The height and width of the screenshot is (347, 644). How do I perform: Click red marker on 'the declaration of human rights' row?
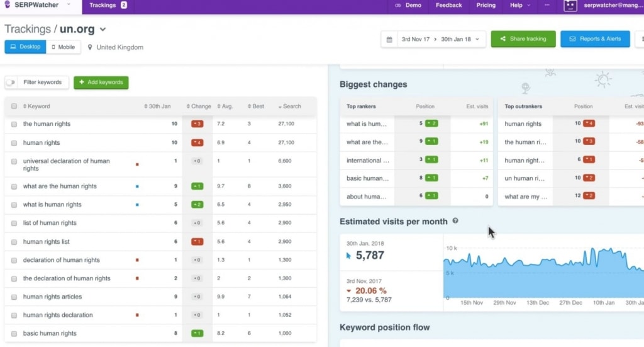point(137,278)
